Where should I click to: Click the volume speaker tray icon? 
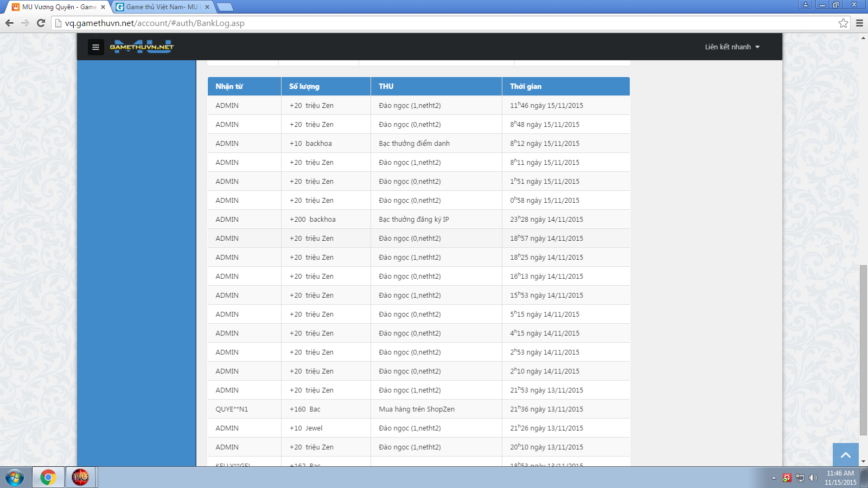click(813, 478)
